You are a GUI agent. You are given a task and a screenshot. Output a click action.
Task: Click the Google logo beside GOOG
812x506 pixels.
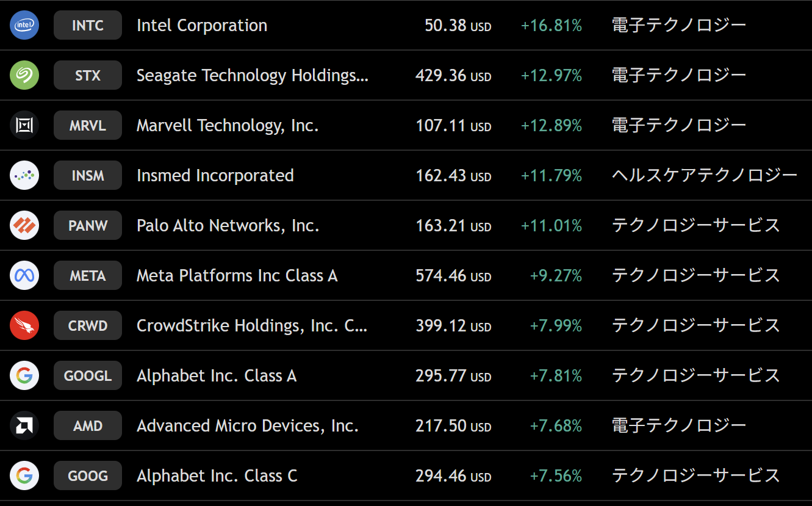24,476
